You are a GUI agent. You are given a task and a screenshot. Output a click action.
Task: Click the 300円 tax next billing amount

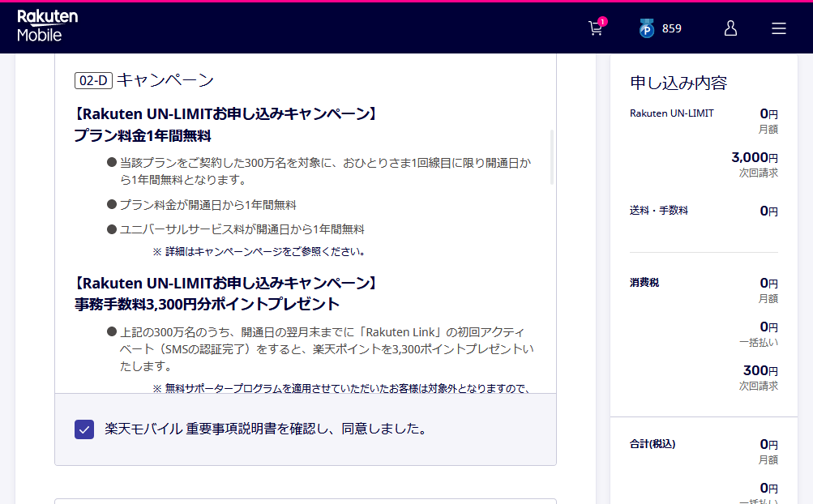[x=760, y=370]
